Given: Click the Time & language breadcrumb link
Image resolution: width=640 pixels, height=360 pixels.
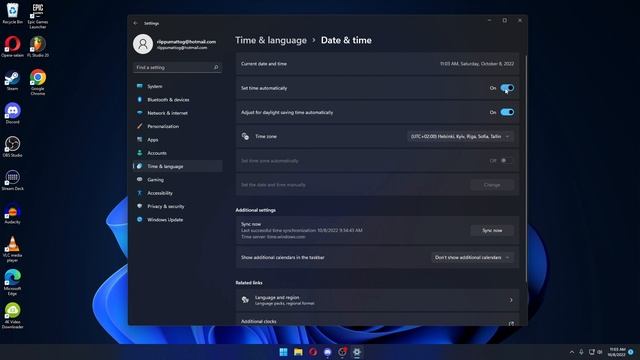Looking at the screenshot, I should pos(271,40).
